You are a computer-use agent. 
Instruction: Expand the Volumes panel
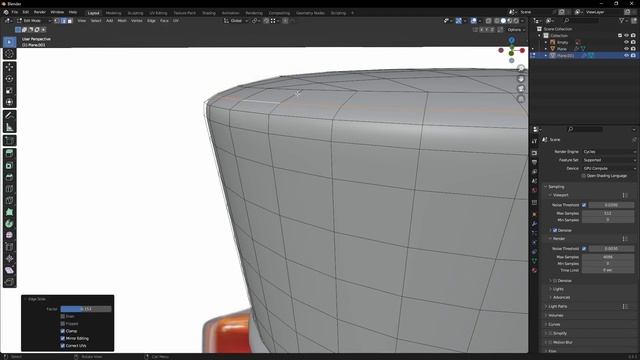pyautogui.click(x=556, y=316)
